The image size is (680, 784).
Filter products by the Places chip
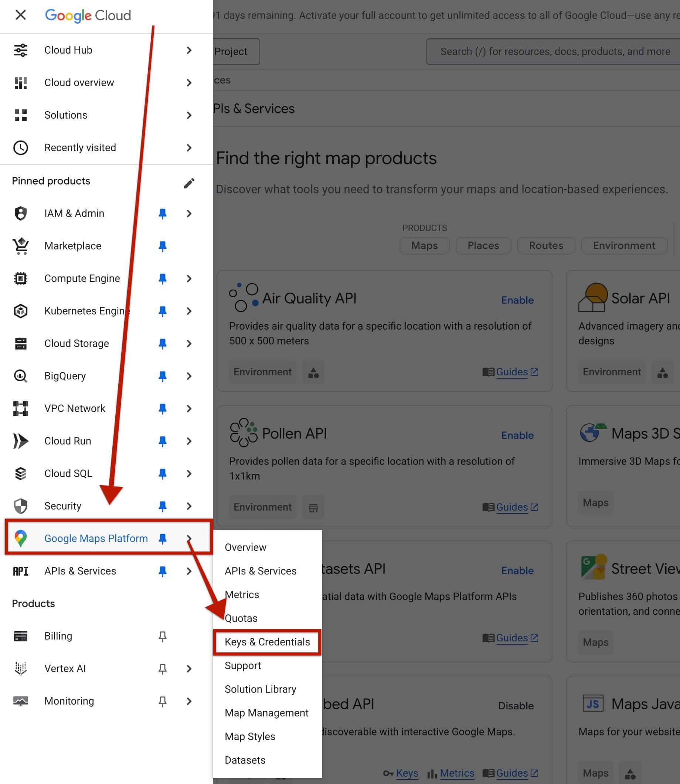point(483,245)
